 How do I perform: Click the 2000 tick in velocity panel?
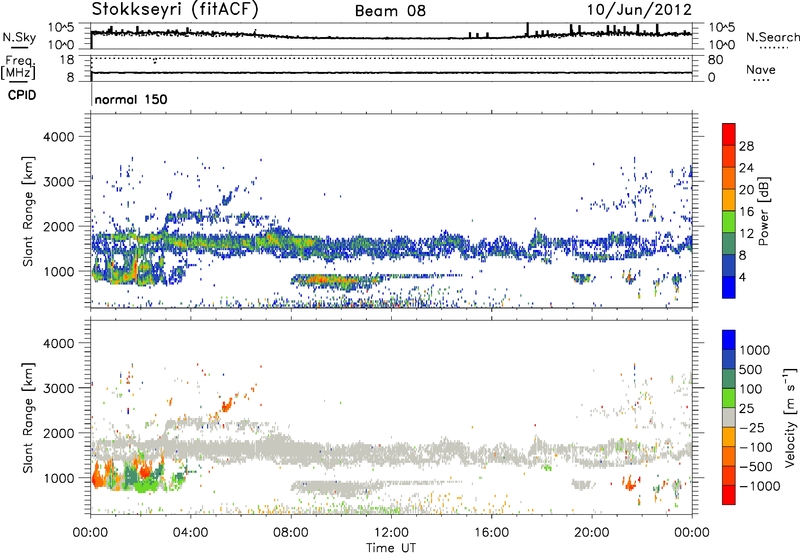[59, 433]
